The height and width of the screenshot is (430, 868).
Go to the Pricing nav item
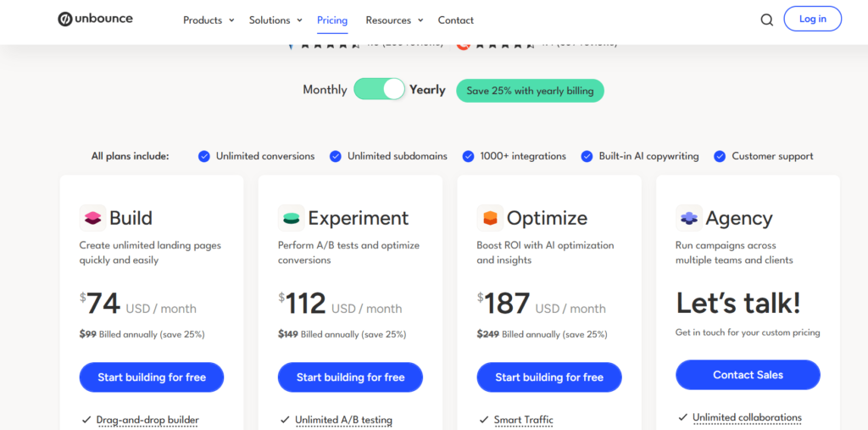point(332,20)
